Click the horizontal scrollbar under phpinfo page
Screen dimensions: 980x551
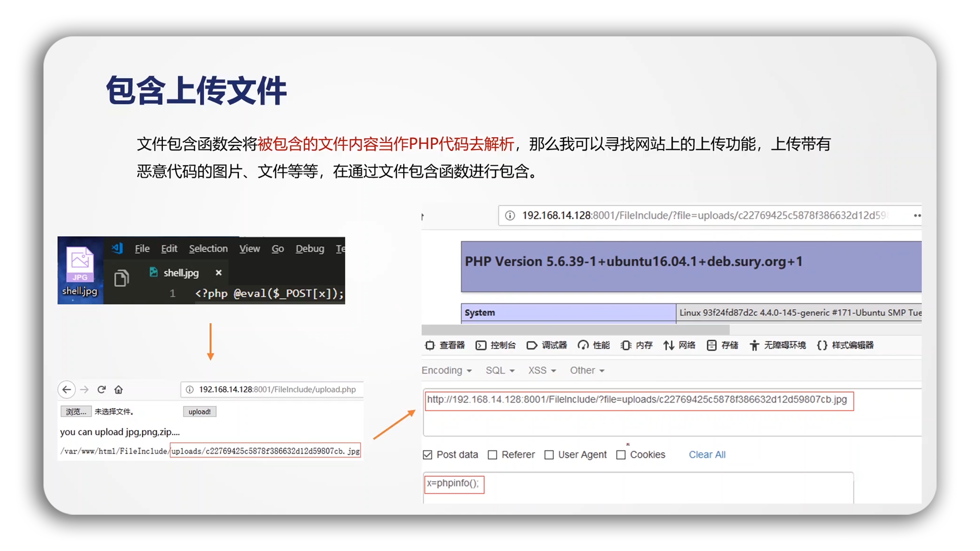pyautogui.click(x=576, y=330)
